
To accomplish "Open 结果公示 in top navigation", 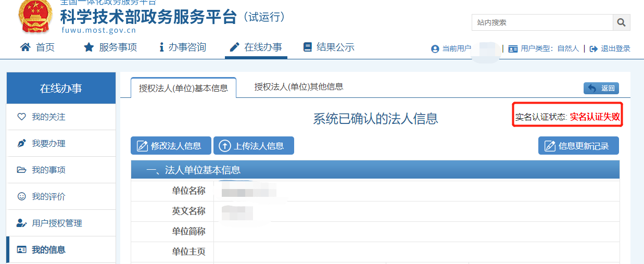I will [x=329, y=47].
